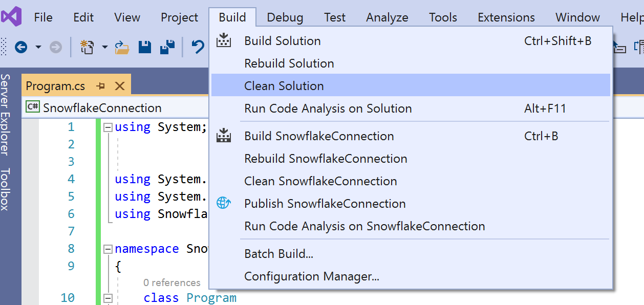The image size is (644, 305).
Task: Unpin the Program.cs tab
Action: tap(100, 86)
